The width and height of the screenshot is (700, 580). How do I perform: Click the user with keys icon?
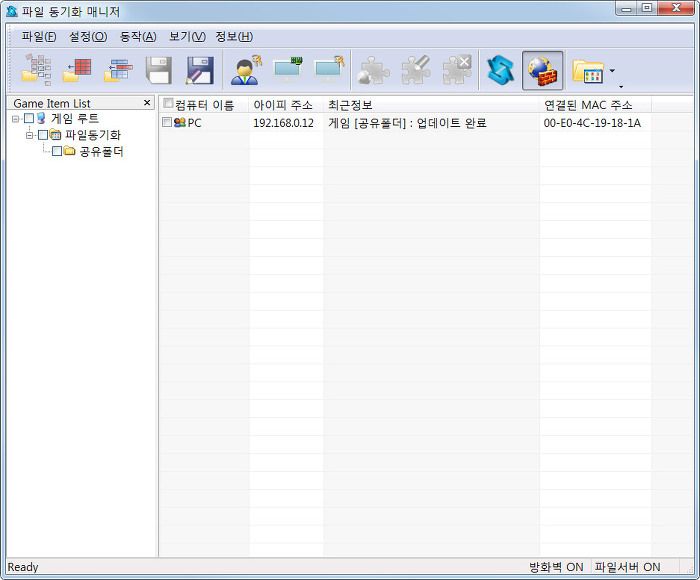(x=246, y=70)
